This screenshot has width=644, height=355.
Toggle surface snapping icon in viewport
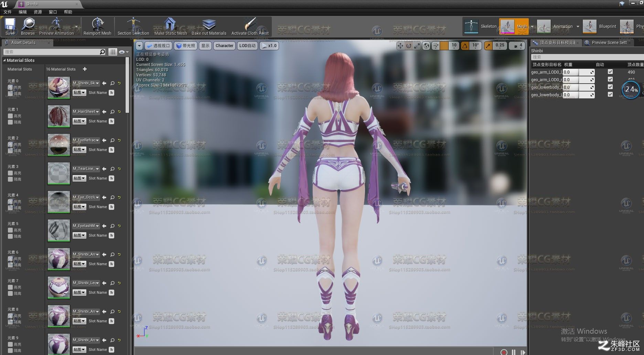coord(436,46)
